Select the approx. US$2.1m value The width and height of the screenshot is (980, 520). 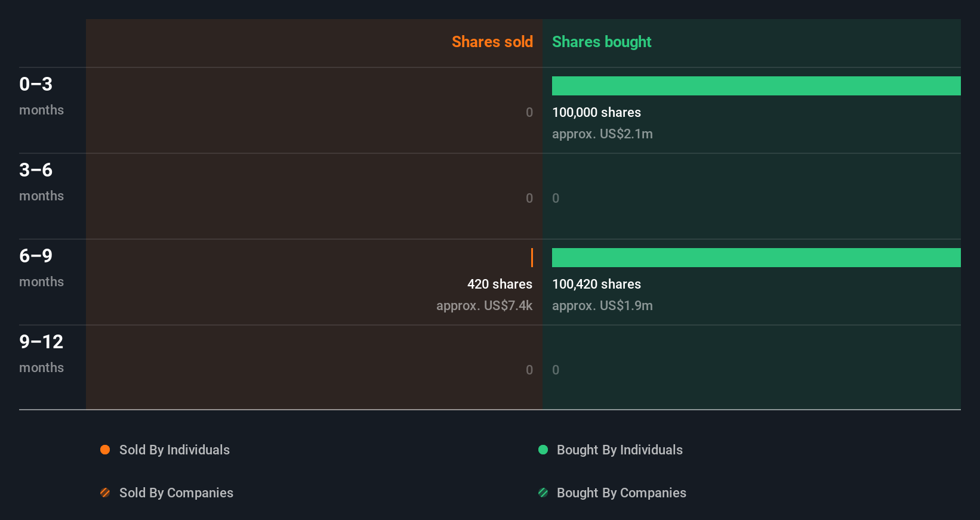[602, 134]
